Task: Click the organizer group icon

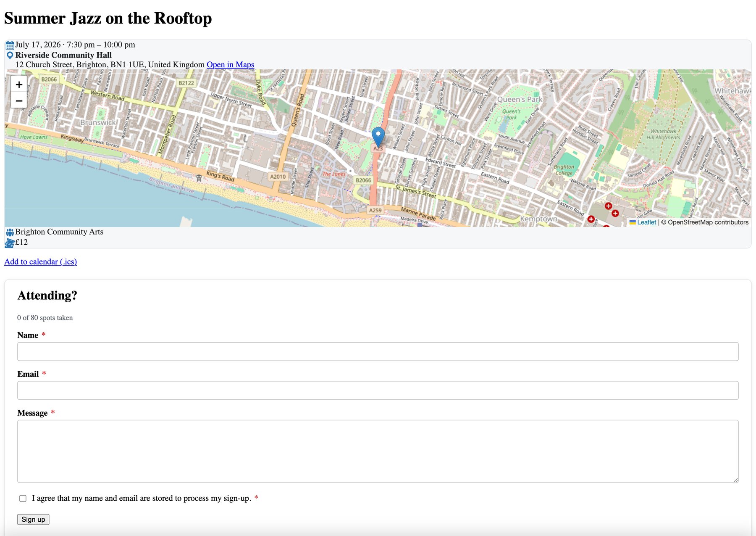Action: point(10,232)
